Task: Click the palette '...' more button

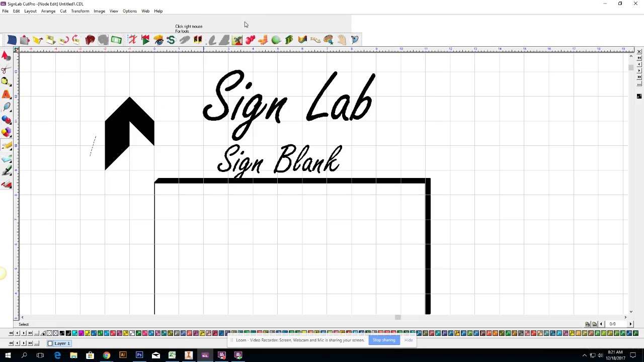Action: (36, 333)
